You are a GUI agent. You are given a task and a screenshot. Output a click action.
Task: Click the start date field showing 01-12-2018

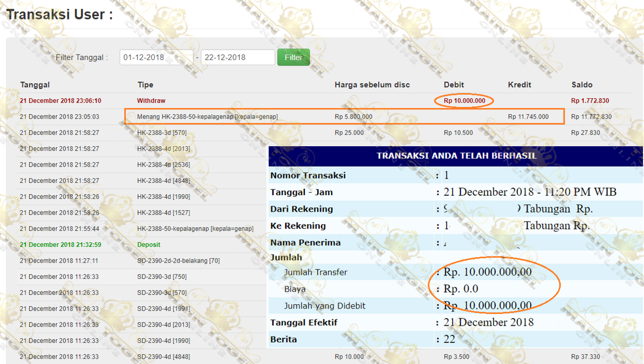[156, 58]
